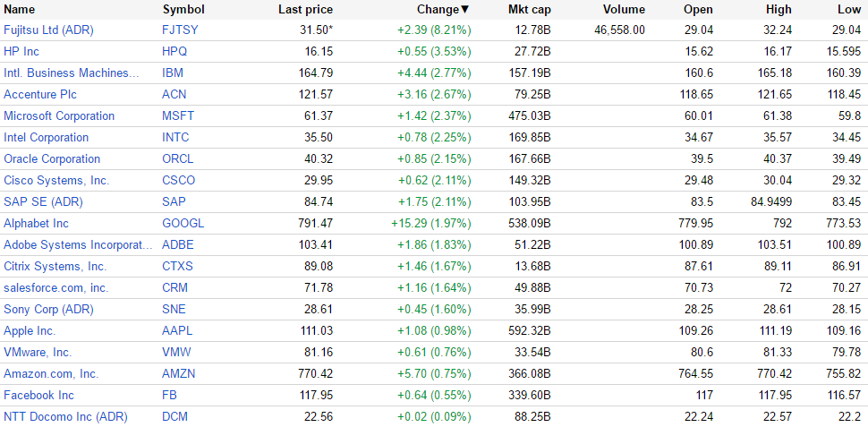Open Cisco Systems, Inc. link
The image size is (868, 427).
pyautogui.click(x=55, y=180)
